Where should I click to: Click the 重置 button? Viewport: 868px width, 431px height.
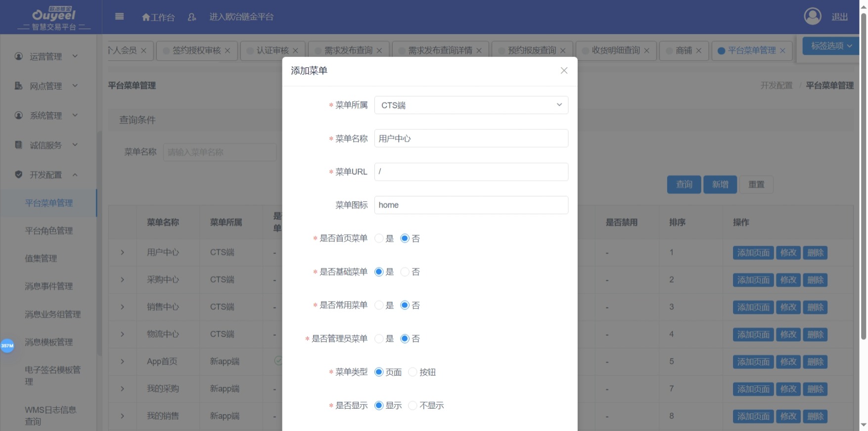[756, 184]
